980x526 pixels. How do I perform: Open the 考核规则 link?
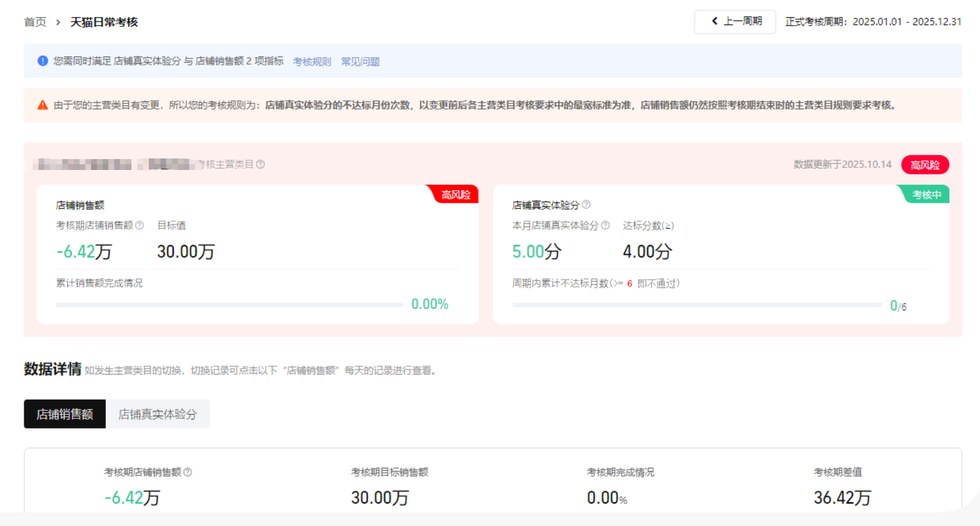[312, 62]
